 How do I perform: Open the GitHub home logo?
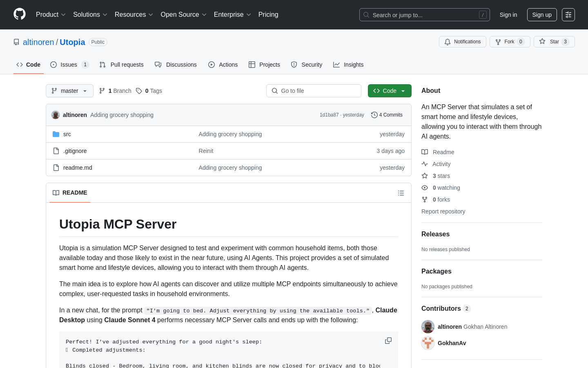pos(20,14)
